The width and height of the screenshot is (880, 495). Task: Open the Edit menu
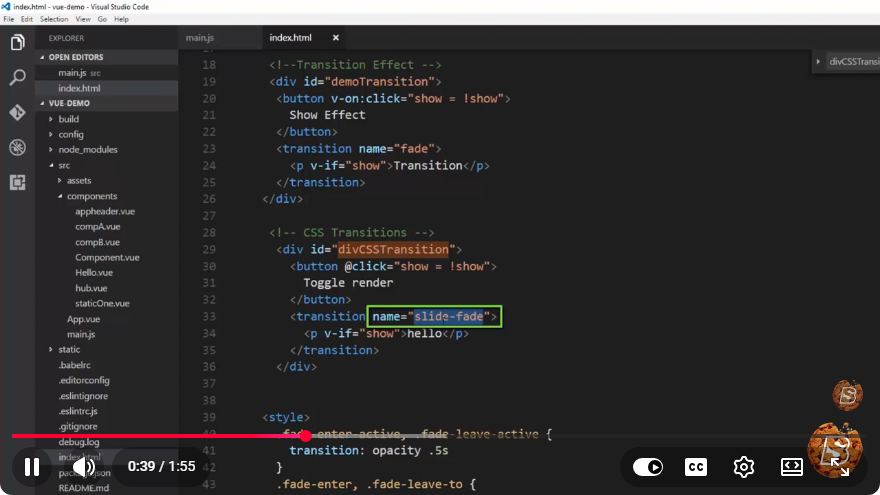point(26,19)
